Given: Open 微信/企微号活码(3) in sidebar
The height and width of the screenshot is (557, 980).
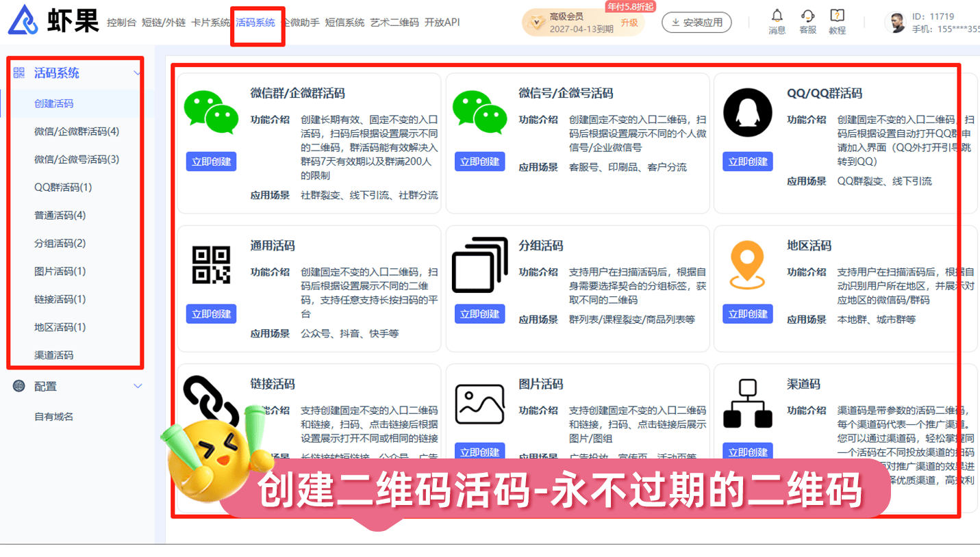Looking at the screenshot, I should (x=77, y=159).
